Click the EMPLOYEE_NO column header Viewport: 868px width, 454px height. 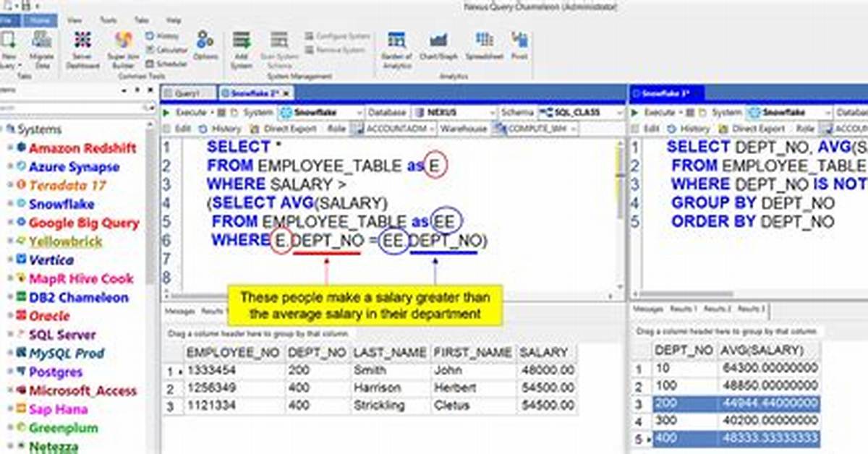[x=234, y=352]
